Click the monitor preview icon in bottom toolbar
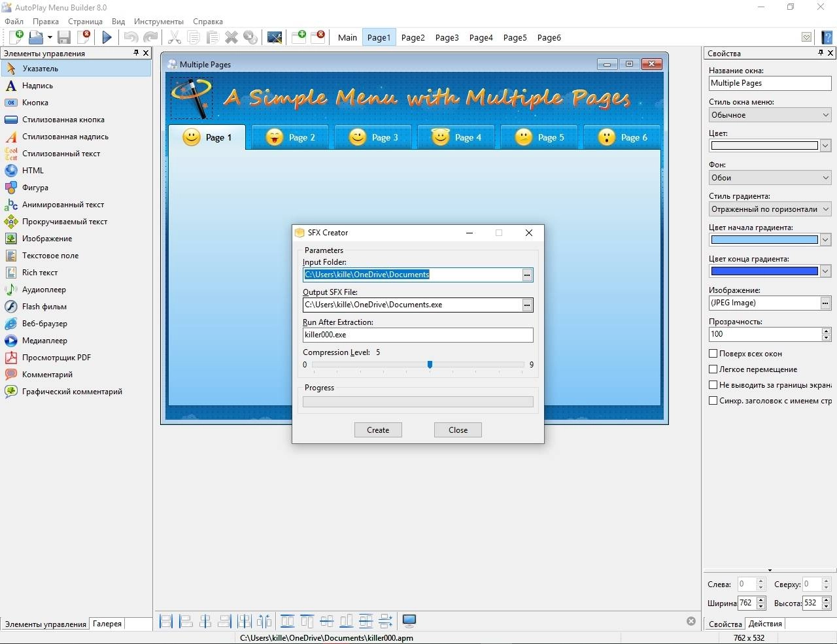Image resolution: width=837 pixels, height=644 pixels. [409, 620]
